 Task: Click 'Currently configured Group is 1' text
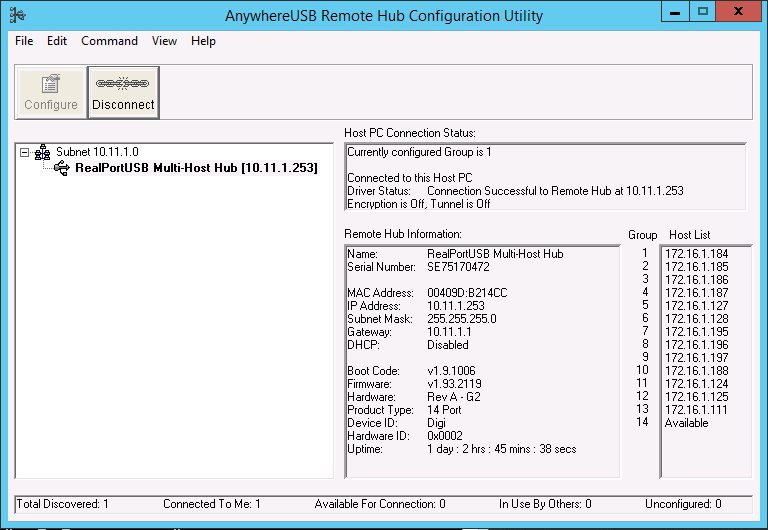click(419, 152)
